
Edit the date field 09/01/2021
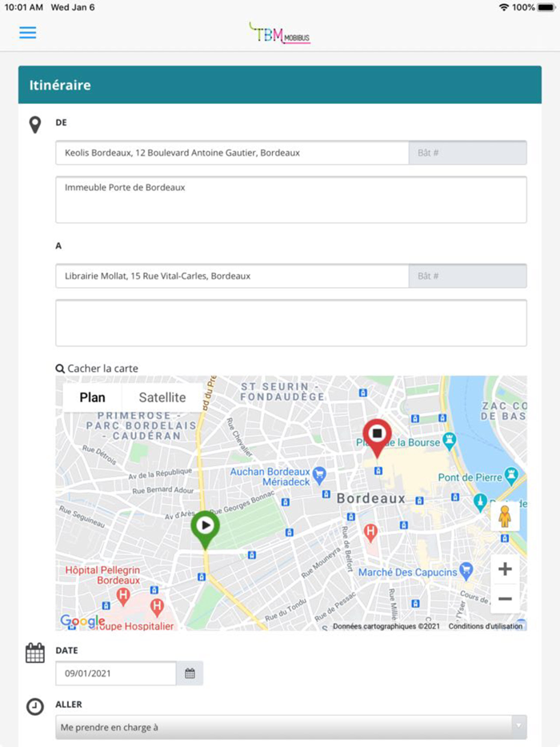(116, 673)
